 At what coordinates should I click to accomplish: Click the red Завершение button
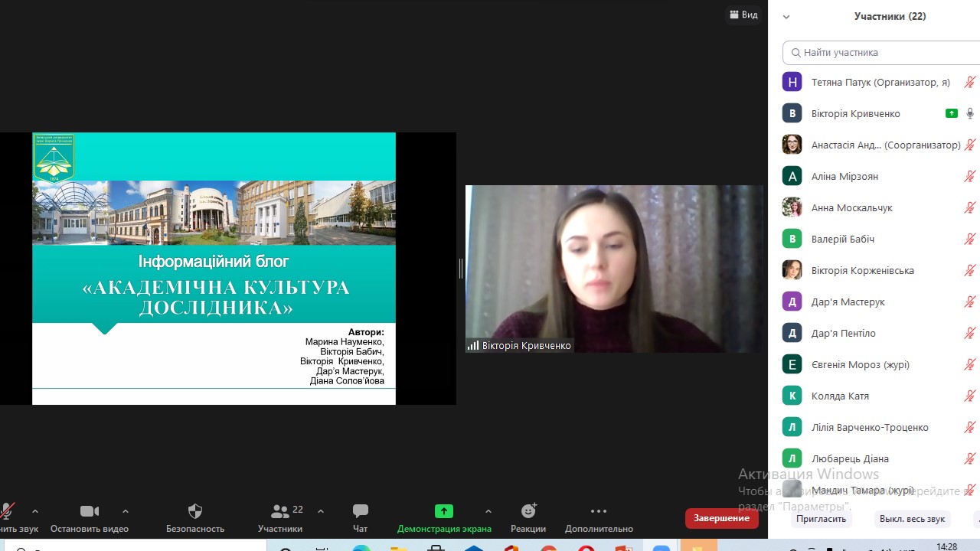pyautogui.click(x=721, y=518)
